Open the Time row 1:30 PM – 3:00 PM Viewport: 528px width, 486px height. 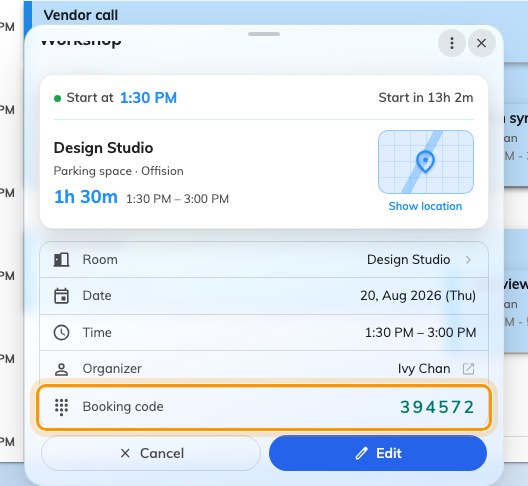click(264, 332)
